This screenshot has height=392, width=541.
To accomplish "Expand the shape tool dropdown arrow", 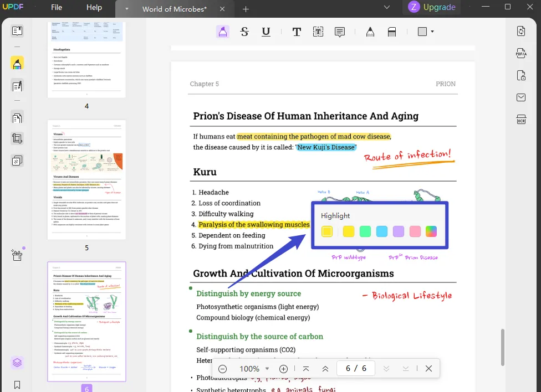I will pos(432,32).
